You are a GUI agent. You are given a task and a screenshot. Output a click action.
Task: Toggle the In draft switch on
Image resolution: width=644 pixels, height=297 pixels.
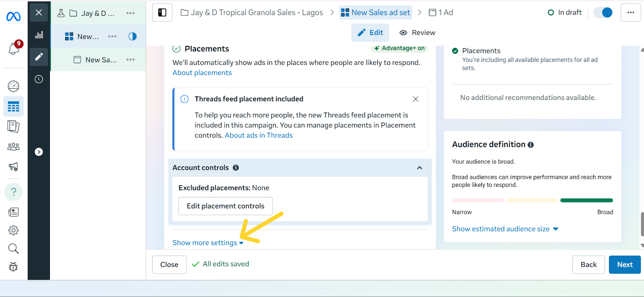603,12
